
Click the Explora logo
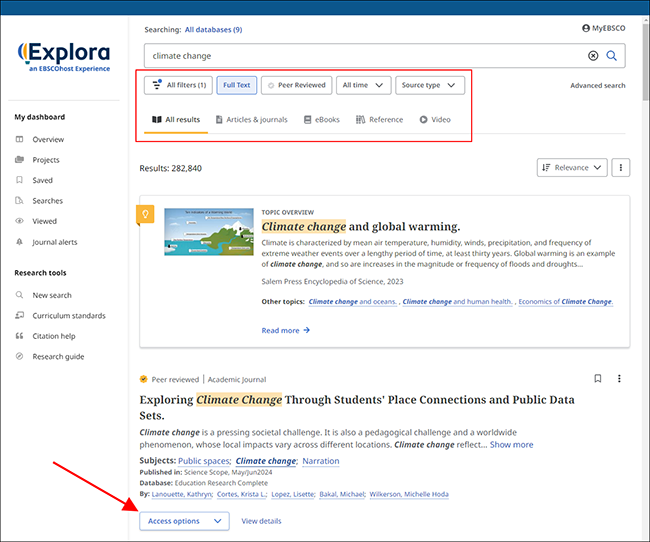point(64,57)
